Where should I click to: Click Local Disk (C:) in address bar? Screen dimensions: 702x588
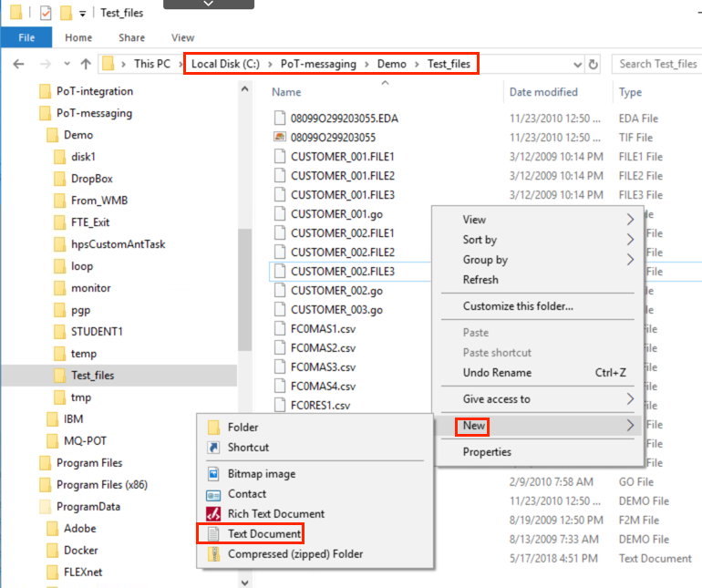coord(225,64)
